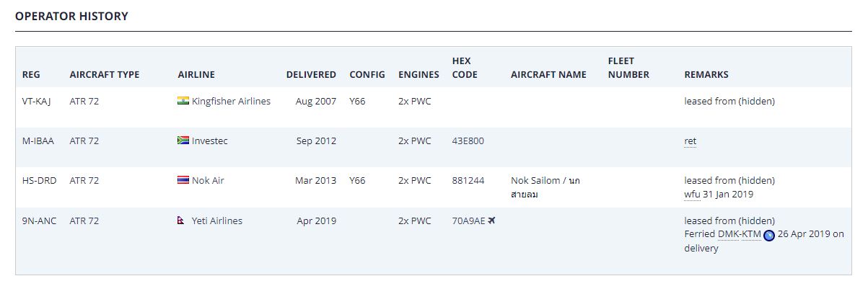868x294 pixels.
Task: Click the blue globe icon after DMK-KTM
Action: 769,235
